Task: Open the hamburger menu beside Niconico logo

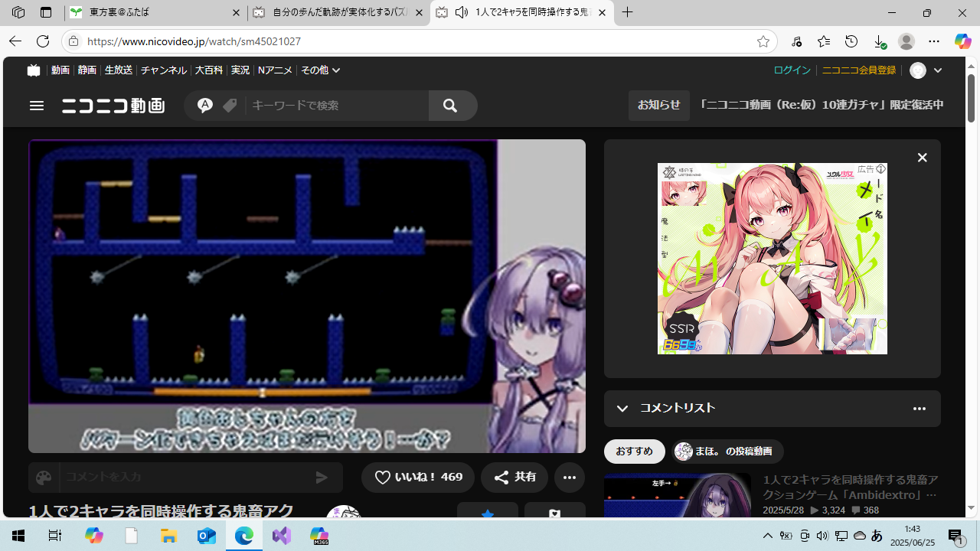Action: pos(37,106)
